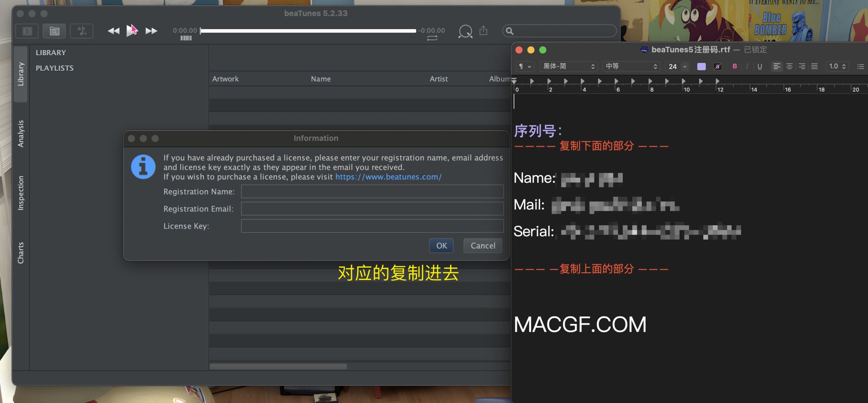Image resolution: width=868 pixels, height=403 pixels.
Task: Toggle underline formatting in TextEdit
Action: tap(759, 66)
